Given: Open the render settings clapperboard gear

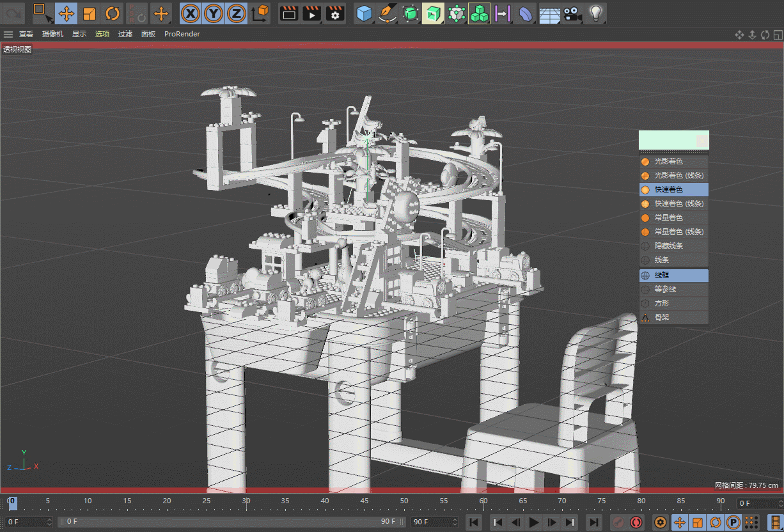Looking at the screenshot, I should click(335, 13).
